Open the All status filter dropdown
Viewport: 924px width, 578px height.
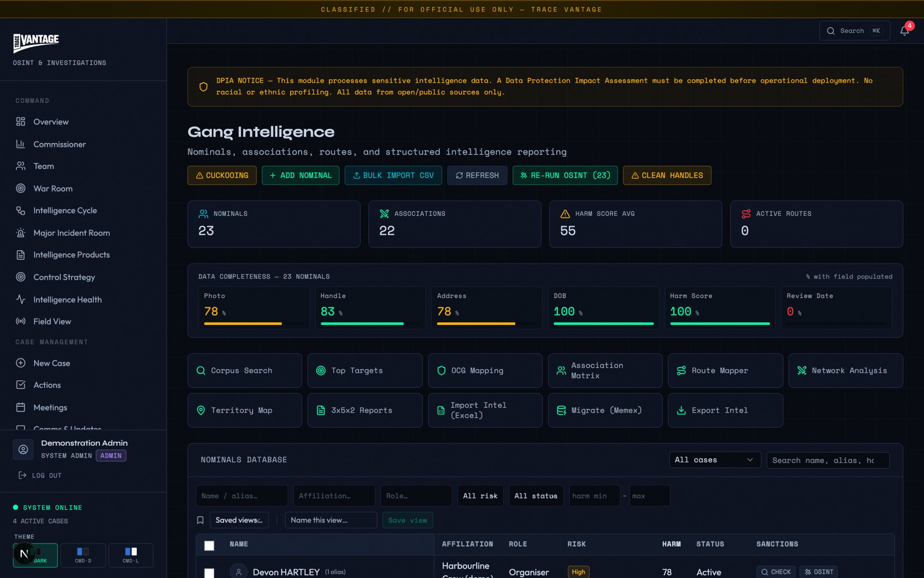536,496
